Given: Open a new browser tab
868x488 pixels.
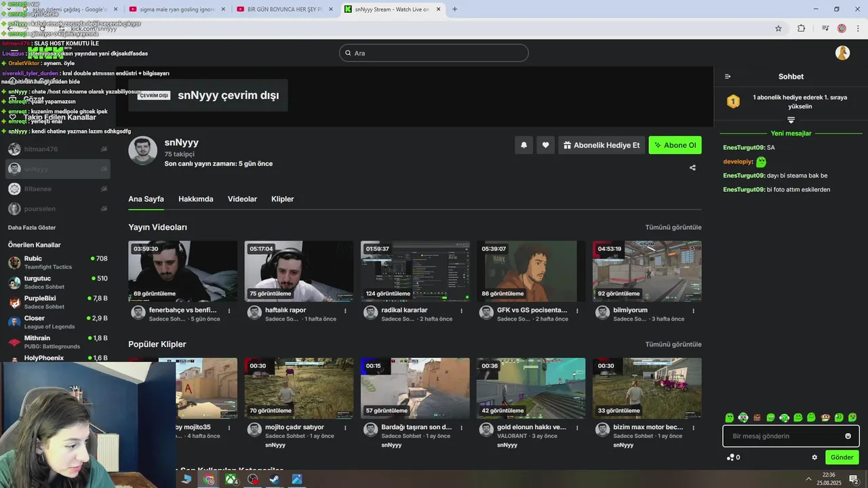Looking at the screenshot, I should (x=454, y=9).
